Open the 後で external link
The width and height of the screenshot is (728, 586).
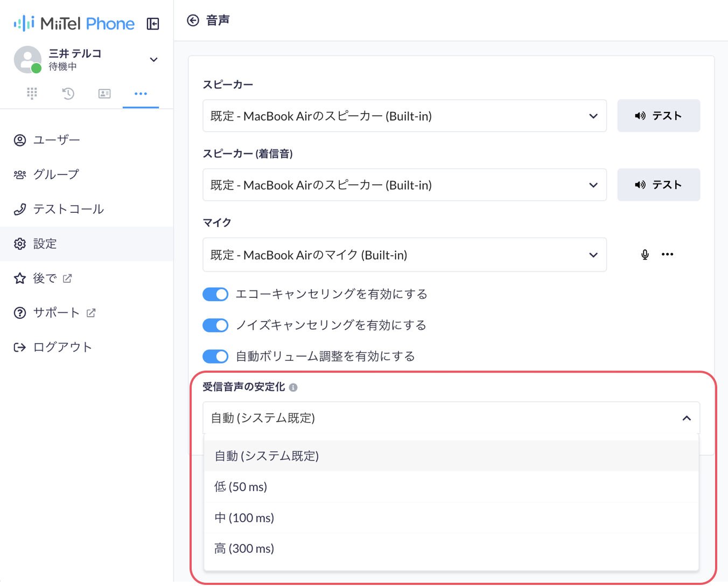[87, 278]
